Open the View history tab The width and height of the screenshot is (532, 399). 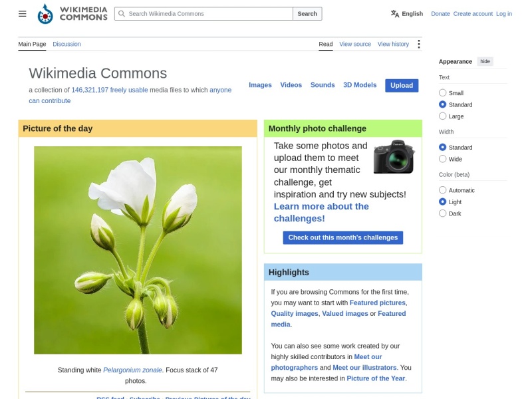point(393,44)
